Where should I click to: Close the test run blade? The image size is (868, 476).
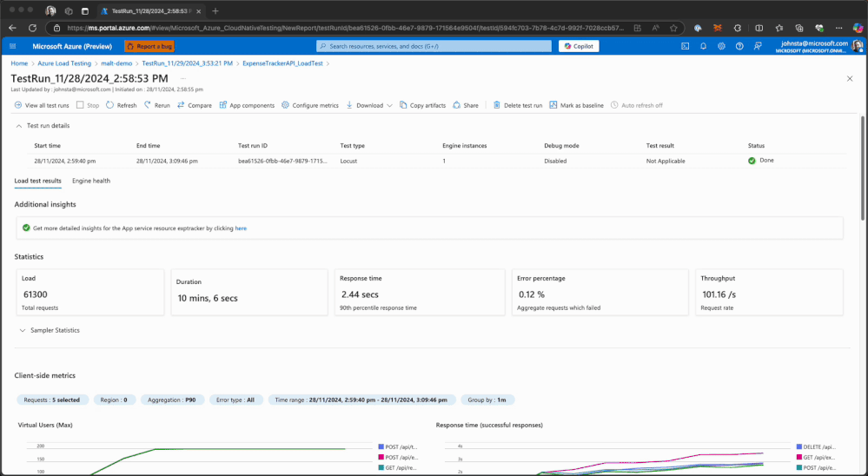point(850,78)
